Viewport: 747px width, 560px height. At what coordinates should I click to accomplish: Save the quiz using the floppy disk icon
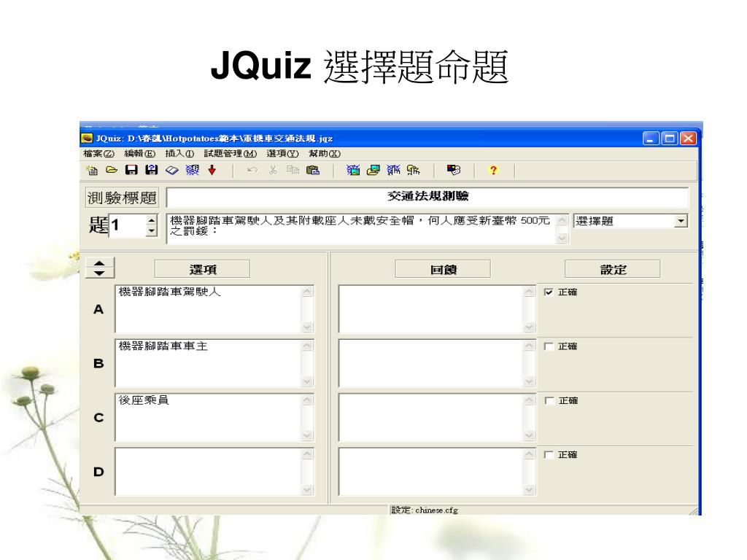coord(131,170)
